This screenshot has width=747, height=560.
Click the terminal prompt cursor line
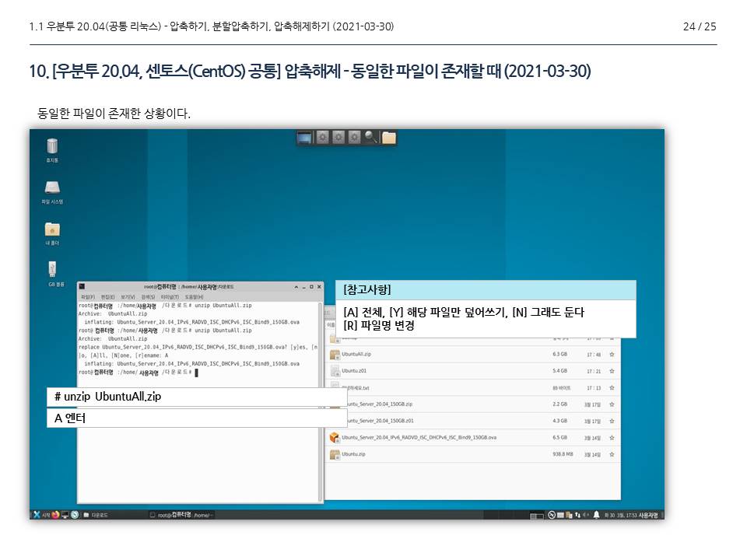[139, 373]
